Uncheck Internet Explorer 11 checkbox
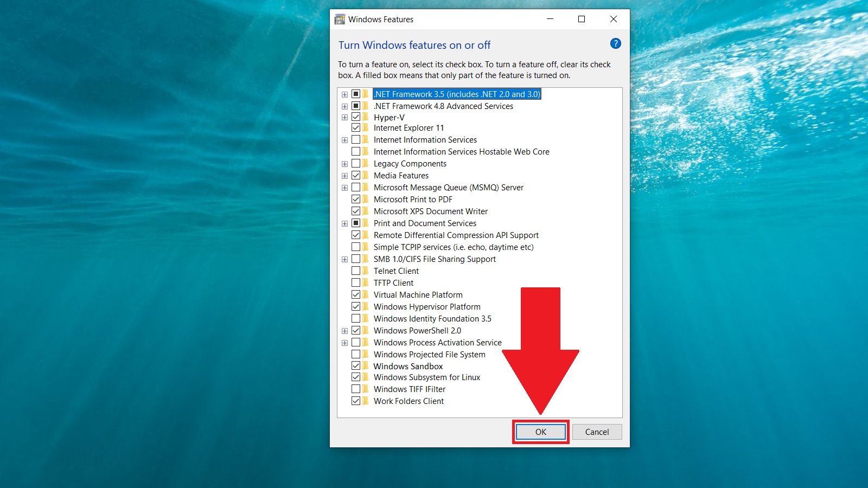The width and height of the screenshot is (868, 488). coord(356,127)
